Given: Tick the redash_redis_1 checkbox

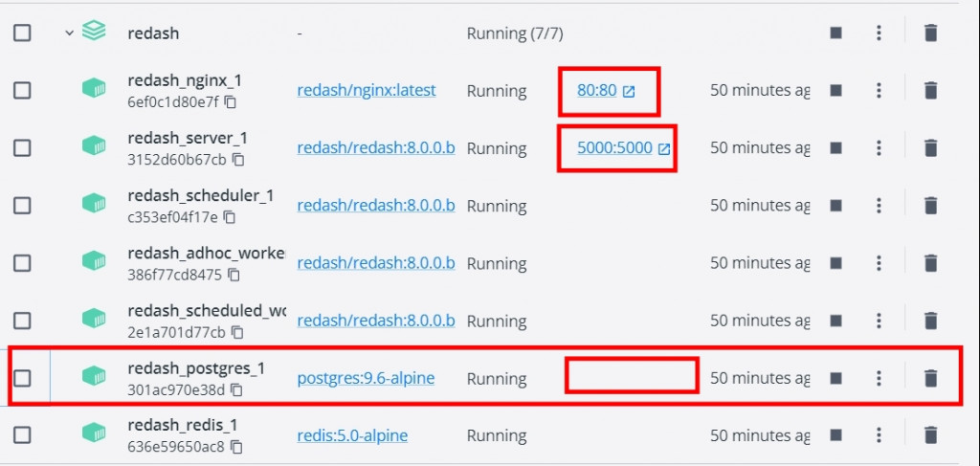Looking at the screenshot, I should [x=22, y=435].
